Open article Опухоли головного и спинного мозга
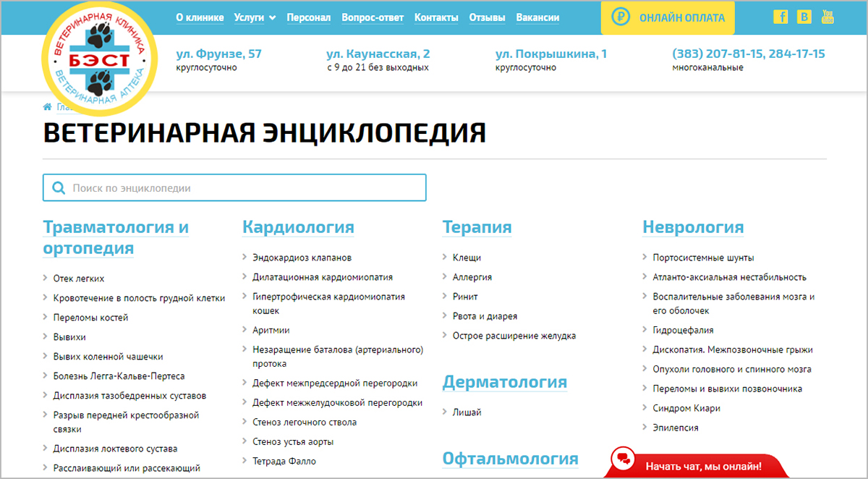The image size is (868, 479). 732,369
